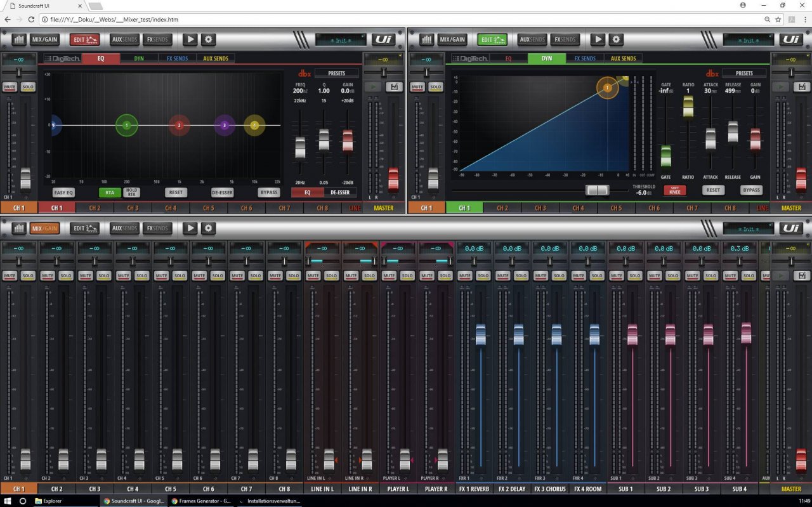Click the EQ FREQ fader handle

[x=300, y=147]
